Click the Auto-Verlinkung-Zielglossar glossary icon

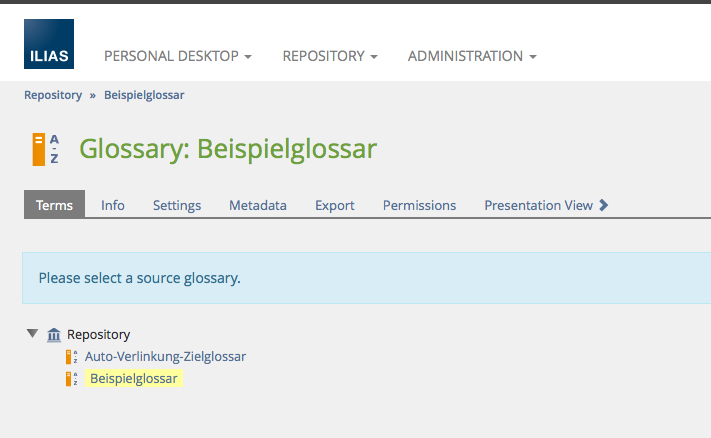[x=71, y=357]
